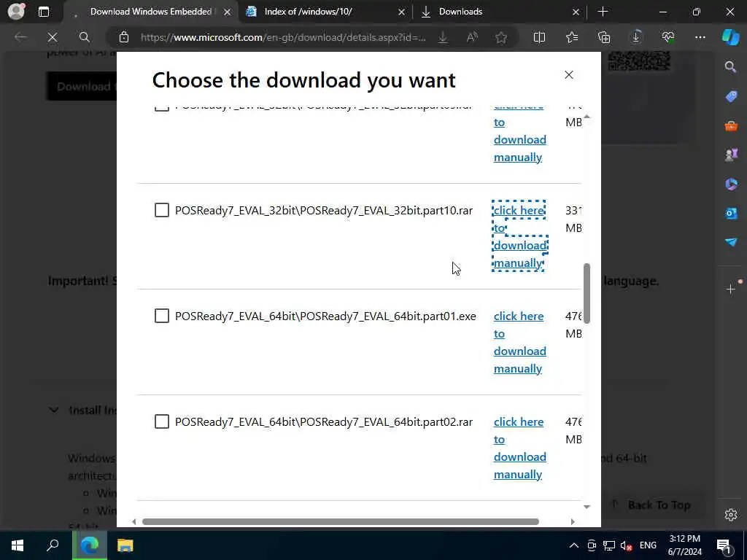Screen dimensions: 747x560
Task: Open File Explorer from the taskbar
Action: pos(125,545)
